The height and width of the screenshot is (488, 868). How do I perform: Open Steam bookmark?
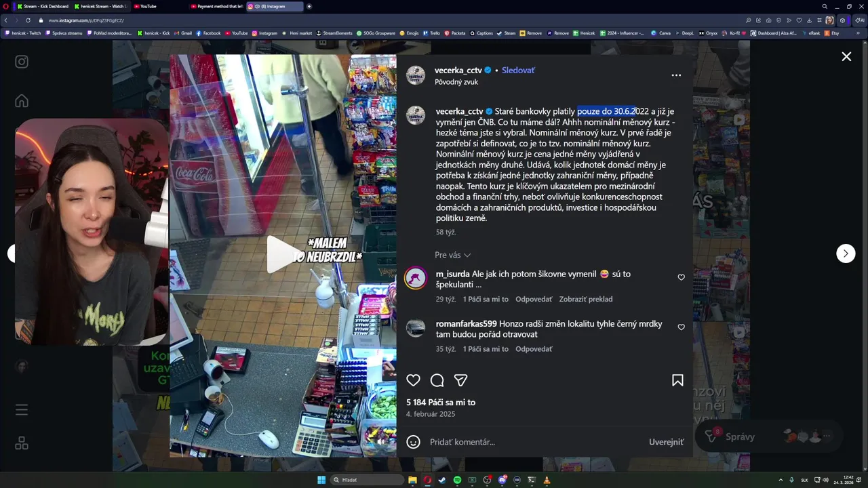(x=507, y=33)
